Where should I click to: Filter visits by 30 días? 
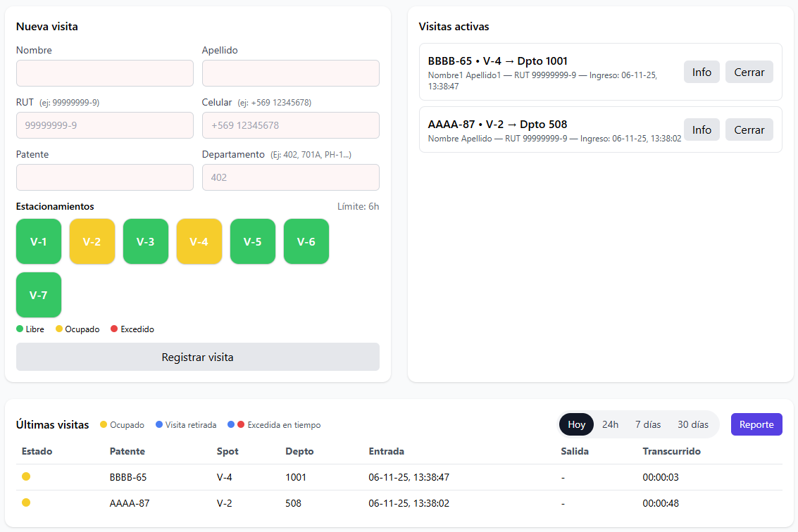tap(692, 424)
